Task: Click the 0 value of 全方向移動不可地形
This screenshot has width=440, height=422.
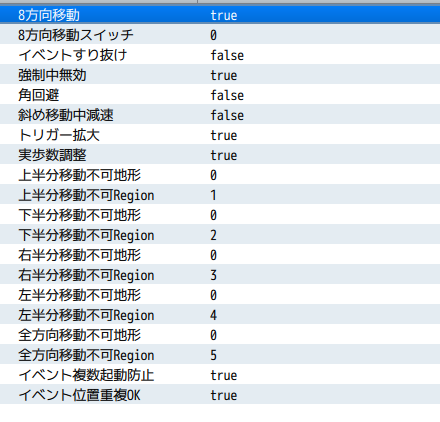Action: (x=213, y=335)
